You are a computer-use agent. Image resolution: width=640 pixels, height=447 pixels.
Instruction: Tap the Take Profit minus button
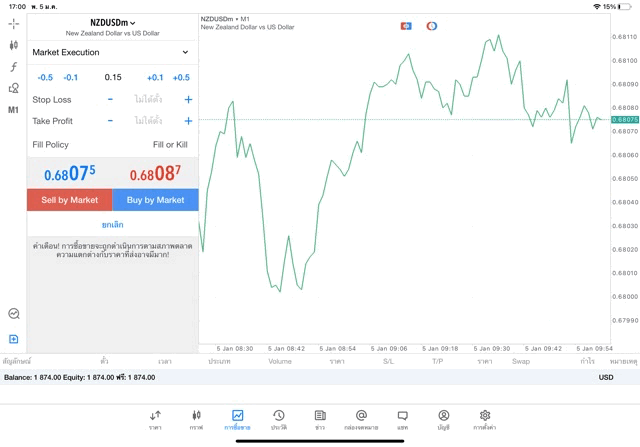click(110, 121)
